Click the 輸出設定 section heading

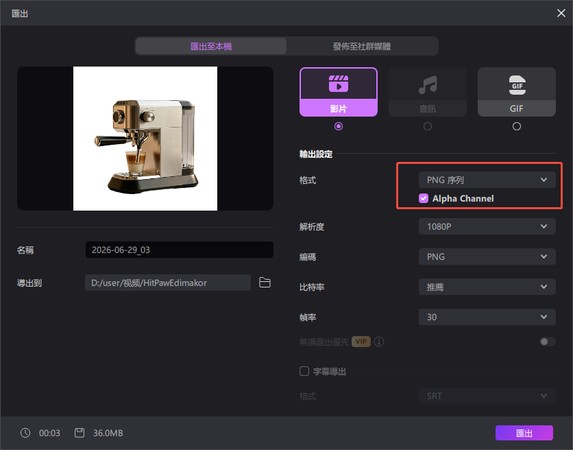[316, 154]
